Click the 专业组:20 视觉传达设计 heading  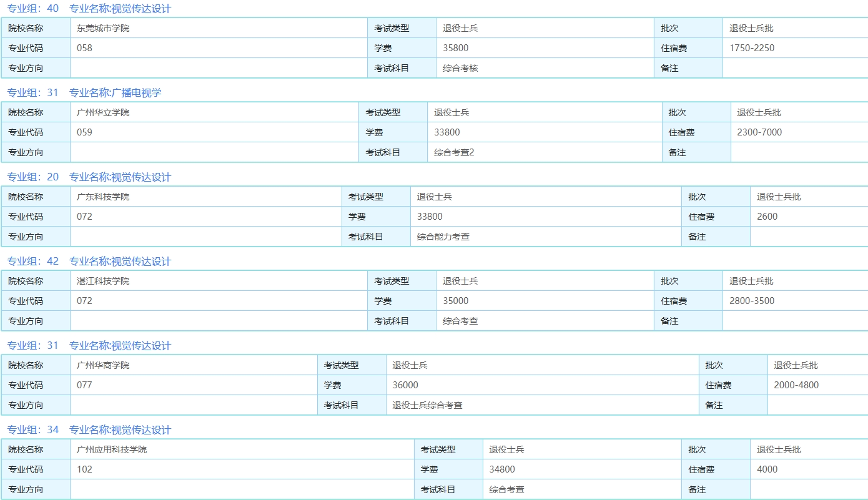coord(89,177)
